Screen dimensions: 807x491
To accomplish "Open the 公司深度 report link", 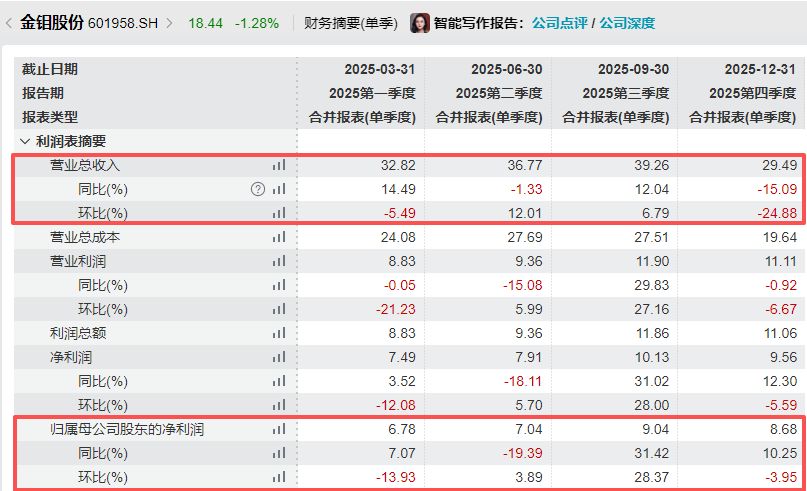I will (627, 23).
